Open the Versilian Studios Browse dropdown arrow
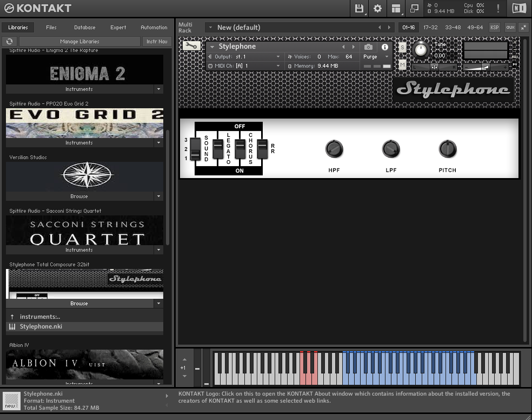Screen dimensions: 532x420 point(158,196)
